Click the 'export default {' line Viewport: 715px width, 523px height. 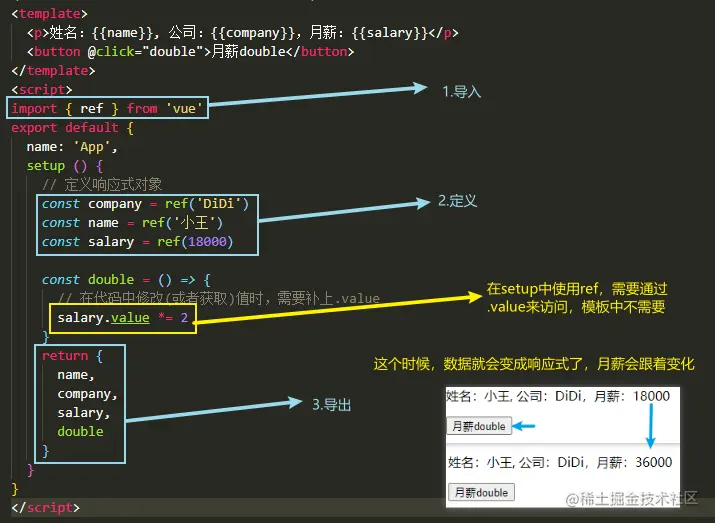(x=73, y=128)
